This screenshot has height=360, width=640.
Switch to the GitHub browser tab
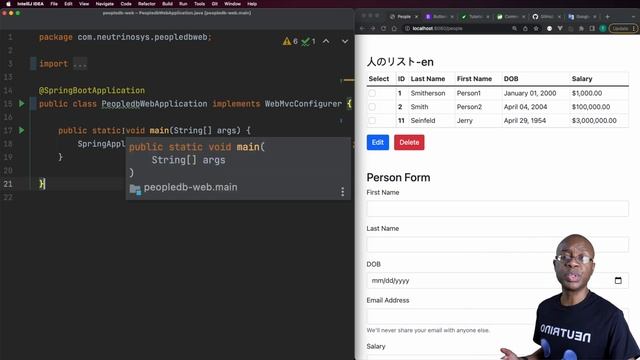(x=547, y=17)
